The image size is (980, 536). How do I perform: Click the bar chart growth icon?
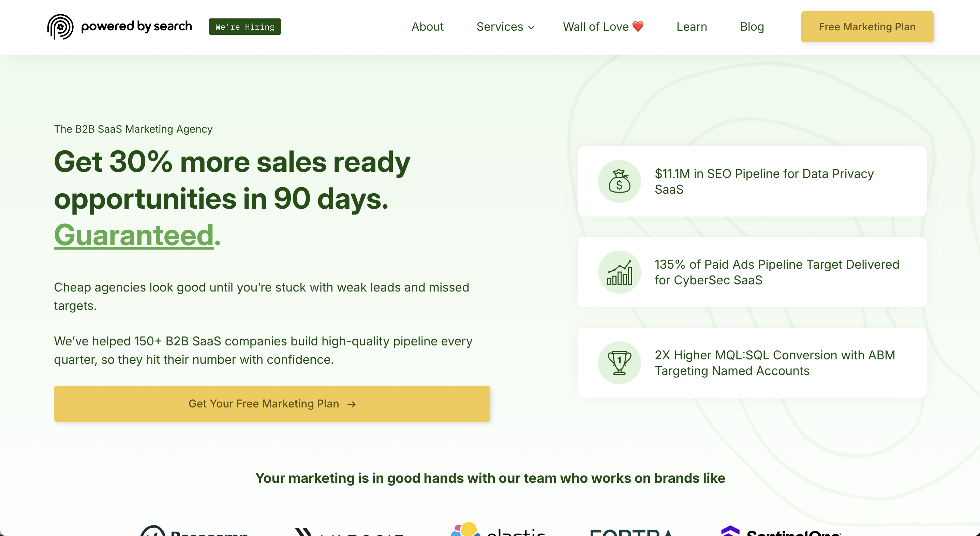(619, 272)
